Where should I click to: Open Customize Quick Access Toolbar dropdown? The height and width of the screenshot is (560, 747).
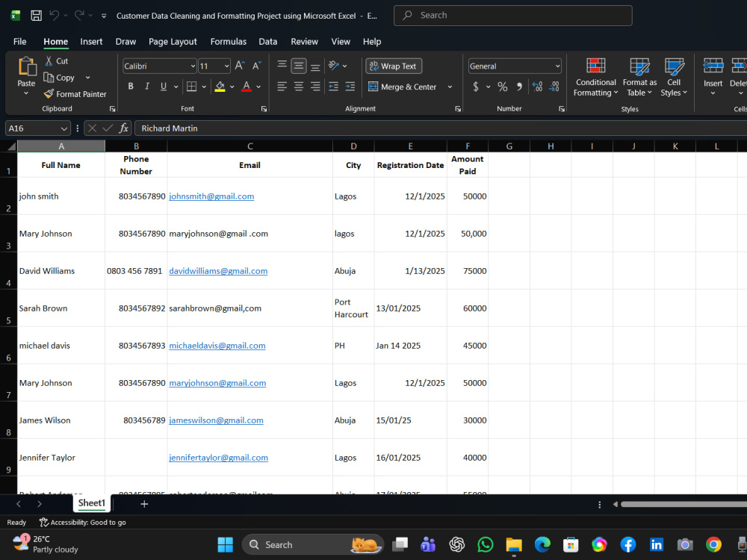click(x=104, y=16)
